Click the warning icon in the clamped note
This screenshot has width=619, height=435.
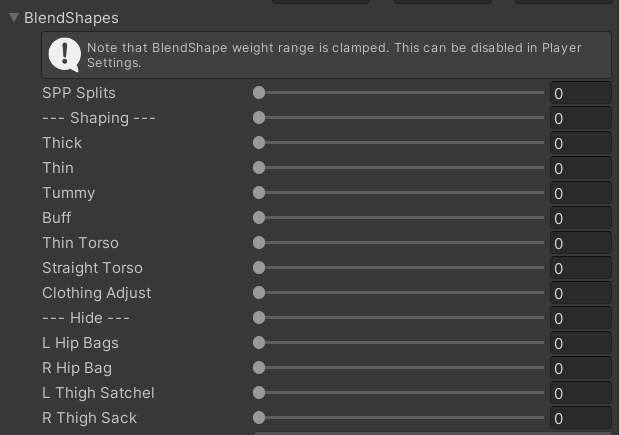(x=64, y=54)
